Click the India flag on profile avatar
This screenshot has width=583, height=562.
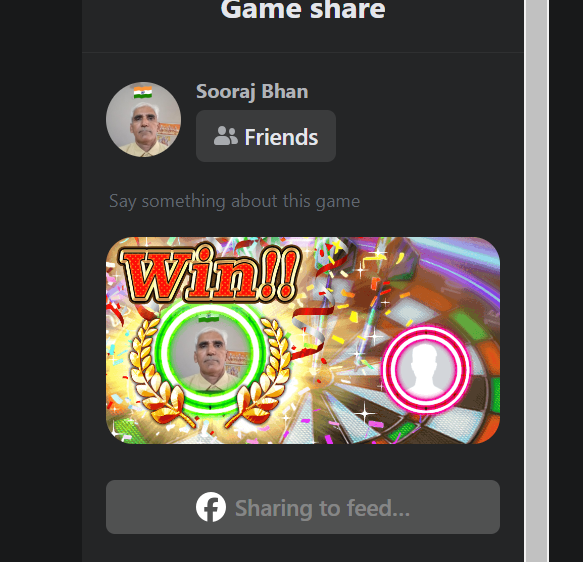point(143,92)
